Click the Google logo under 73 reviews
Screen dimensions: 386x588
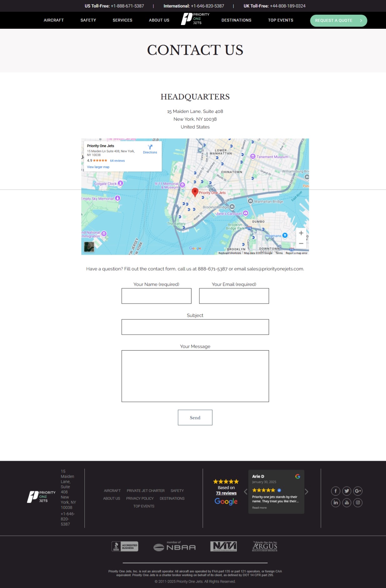click(226, 501)
